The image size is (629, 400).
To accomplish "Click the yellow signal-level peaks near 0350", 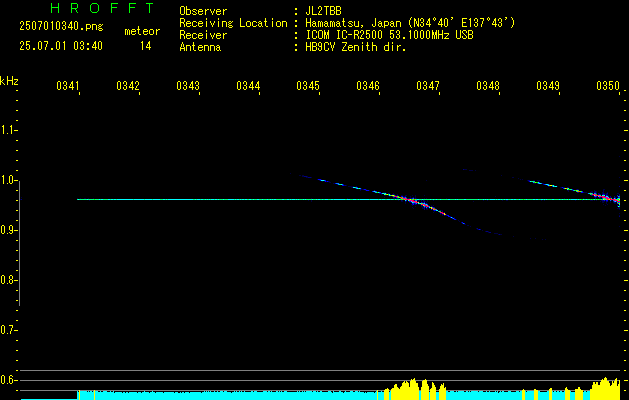I will [606, 388].
